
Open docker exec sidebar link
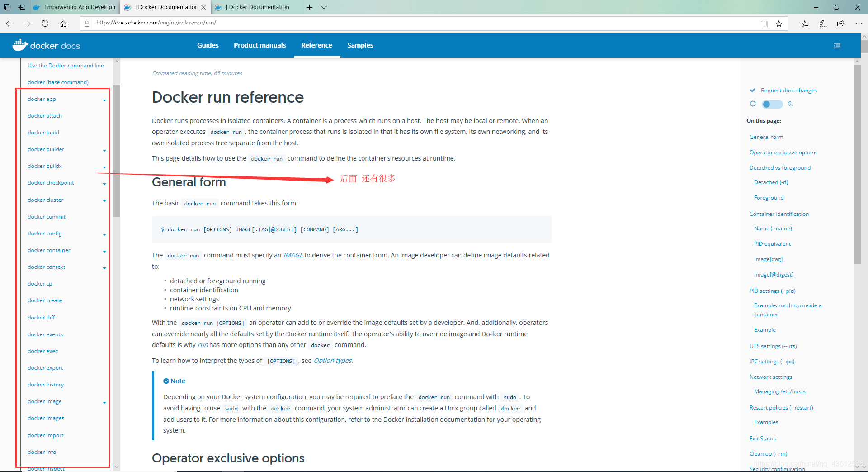point(43,351)
